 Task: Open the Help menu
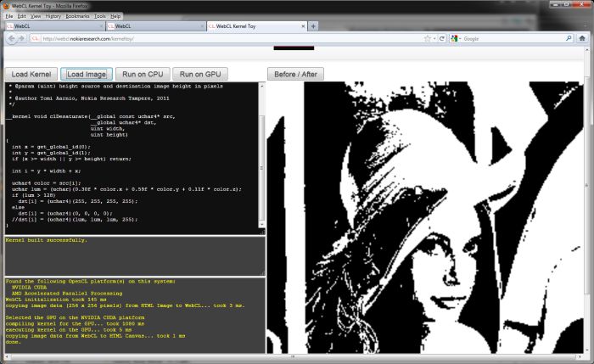click(115, 16)
